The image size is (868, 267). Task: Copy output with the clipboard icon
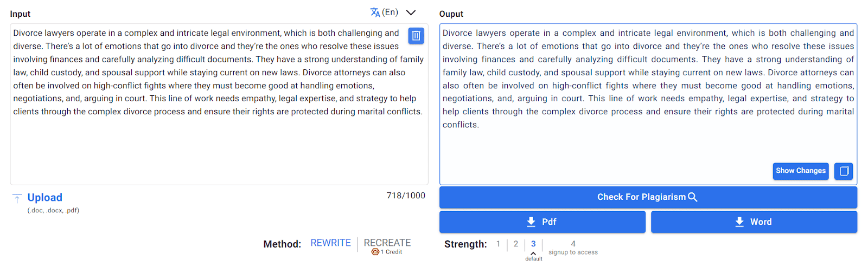(844, 171)
